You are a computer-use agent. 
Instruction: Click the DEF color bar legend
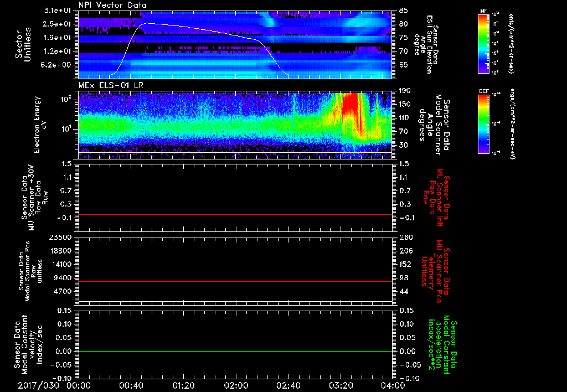click(x=483, y=124)
